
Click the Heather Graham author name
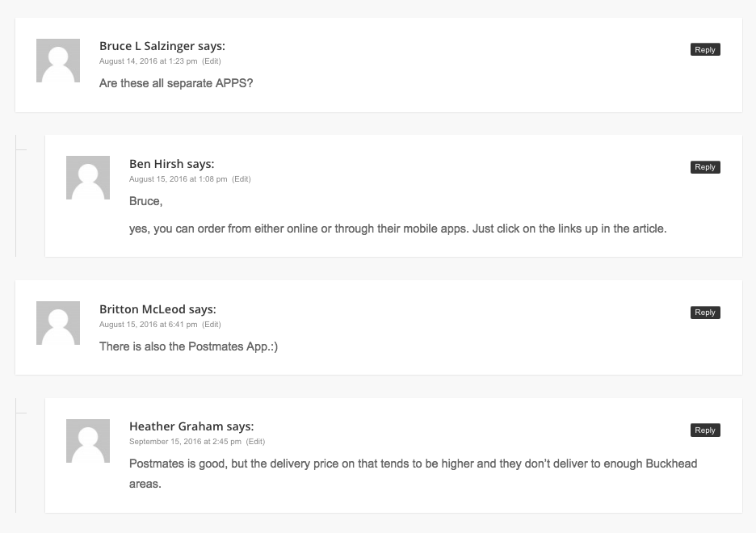pos(176,426)
